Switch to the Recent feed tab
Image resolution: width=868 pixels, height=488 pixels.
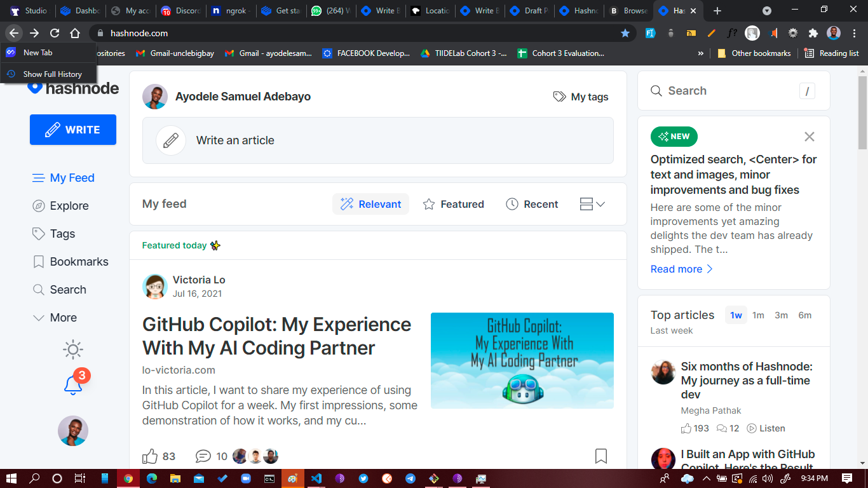(532, 204)
